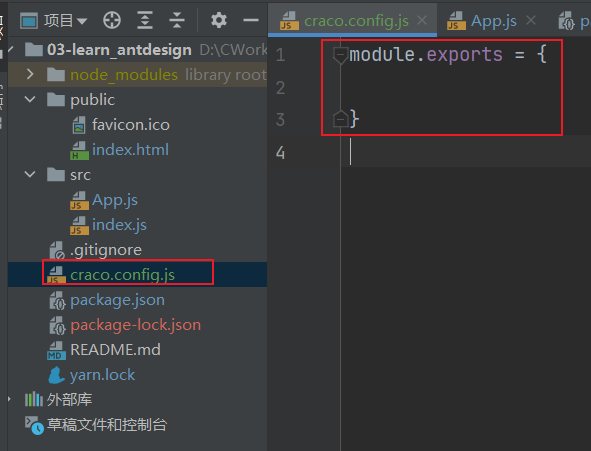Click the fold end marker at line 3
The width and height of the screenshot is (591, 451).
coord(340,119)
